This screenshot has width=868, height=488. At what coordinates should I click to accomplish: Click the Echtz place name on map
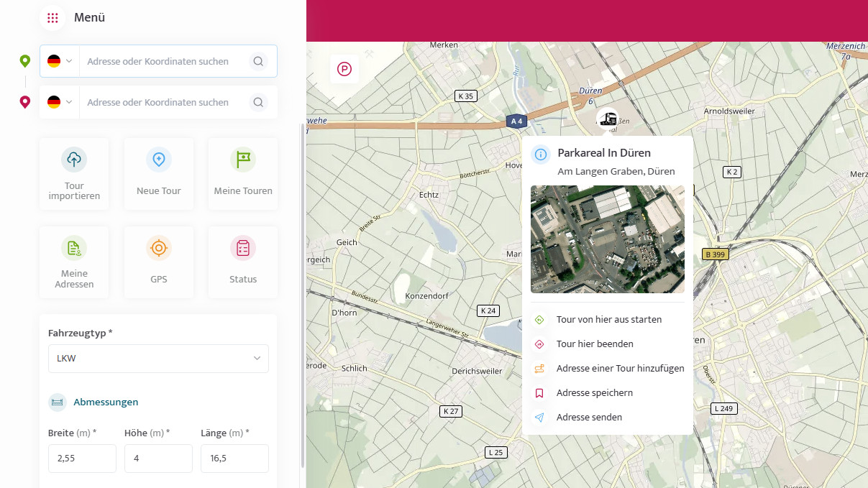429,194
